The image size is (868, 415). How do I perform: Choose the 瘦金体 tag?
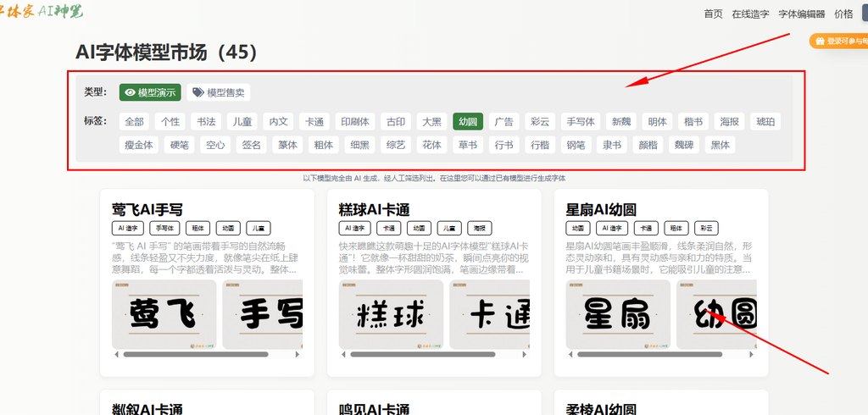click(x=139, y=145)
